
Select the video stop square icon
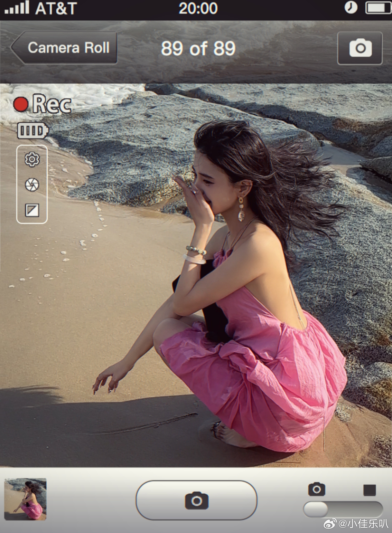(x=370, y=490)
